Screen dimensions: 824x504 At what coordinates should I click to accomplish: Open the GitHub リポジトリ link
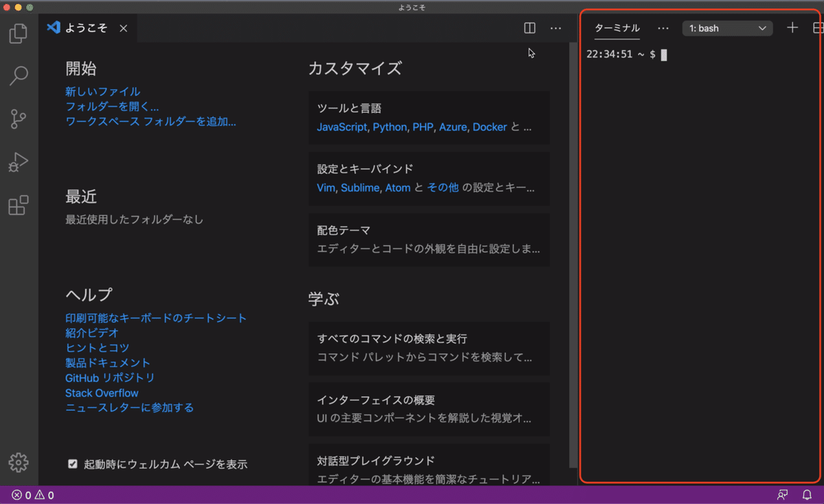(110, 378)
